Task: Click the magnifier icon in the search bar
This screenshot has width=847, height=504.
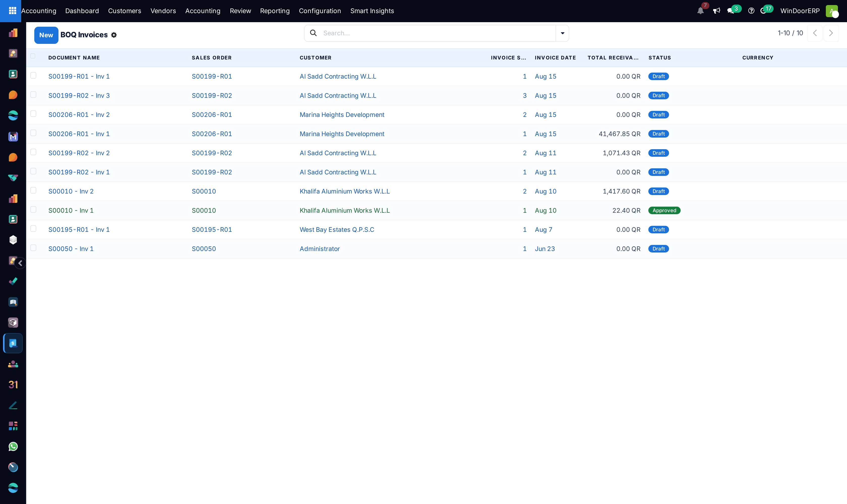Action: coord(313,33)
